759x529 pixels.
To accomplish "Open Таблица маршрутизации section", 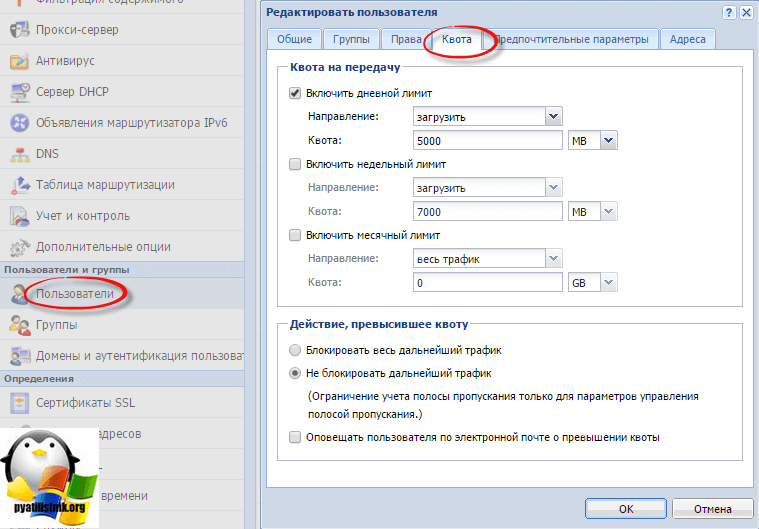I will point(122,184).
